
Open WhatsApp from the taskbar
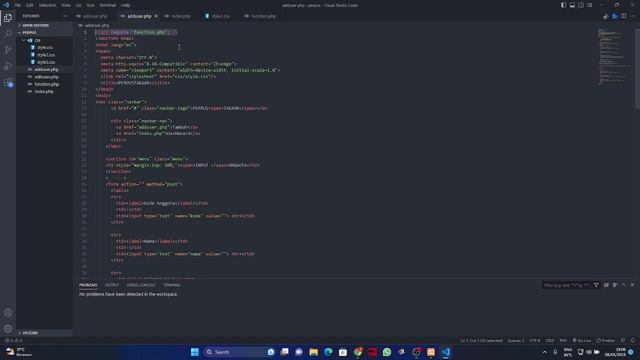click(387, 352)
